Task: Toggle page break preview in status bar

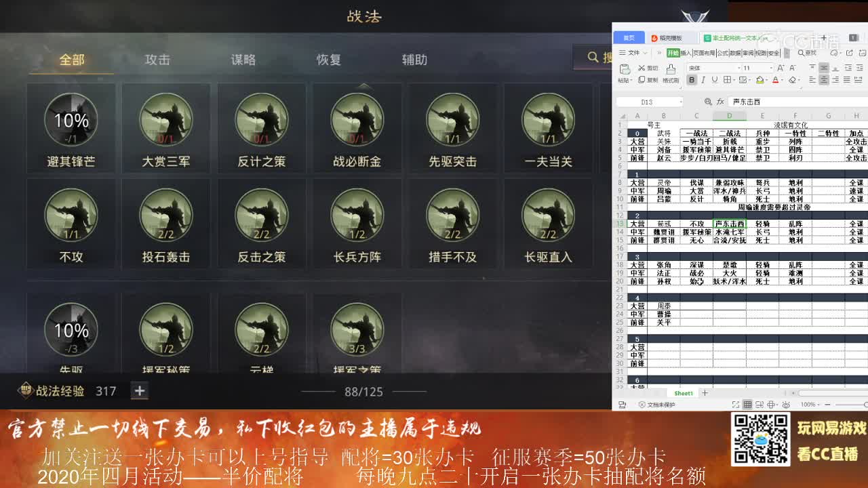Action: point(759,405)
